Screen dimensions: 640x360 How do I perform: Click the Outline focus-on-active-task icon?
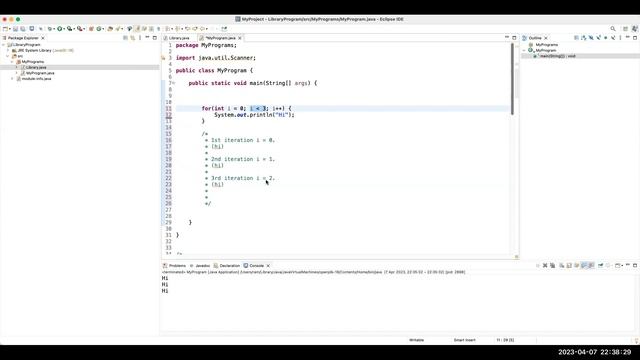click(x=576, y=38)
